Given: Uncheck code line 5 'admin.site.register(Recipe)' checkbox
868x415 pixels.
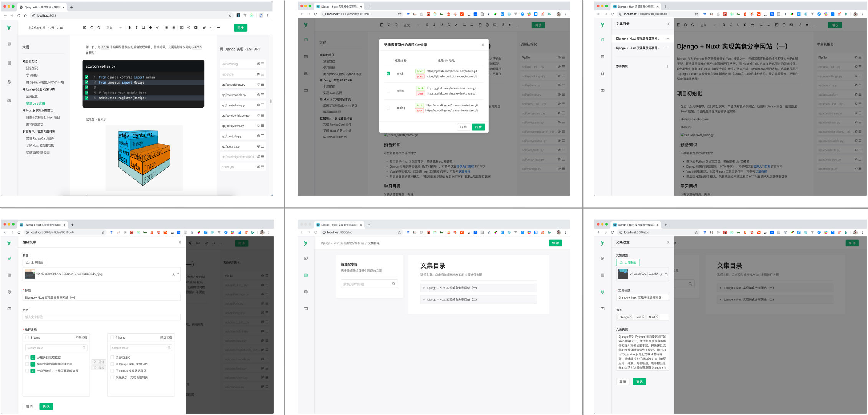Looking at the screenshot, I should [x=87, y=98].
